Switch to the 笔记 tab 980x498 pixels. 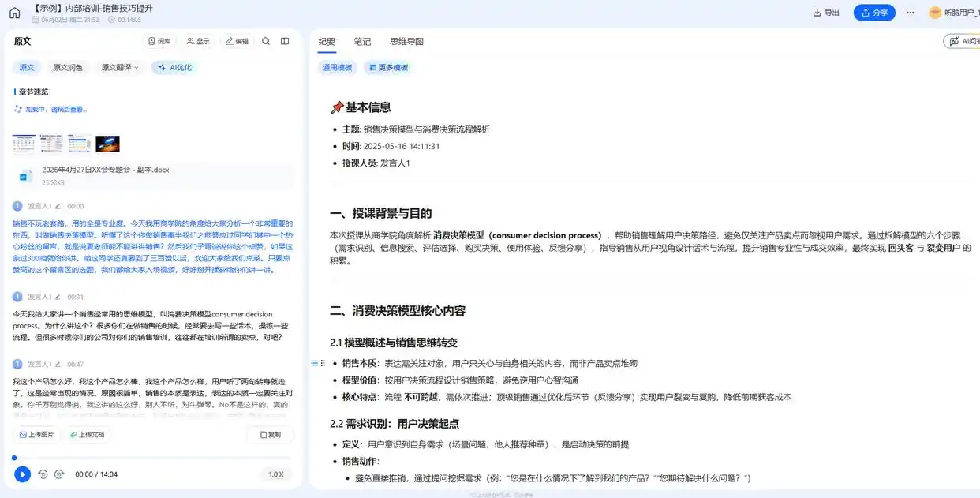point(362,41)
